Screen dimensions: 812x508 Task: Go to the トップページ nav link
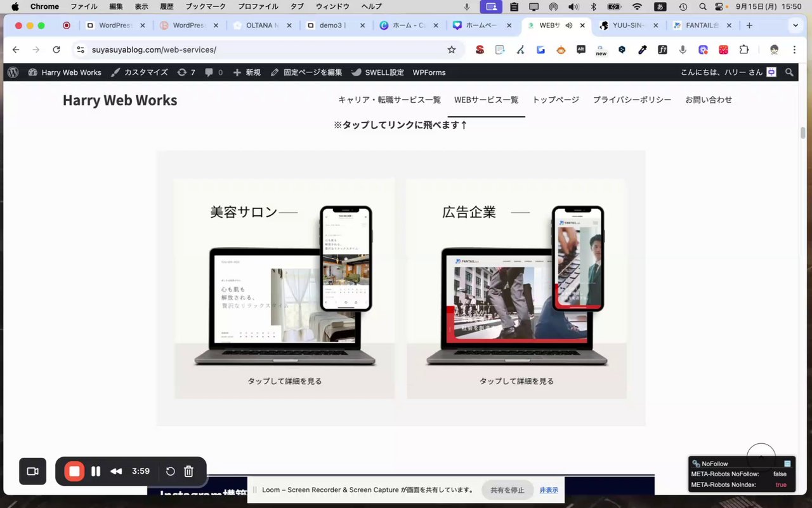tap(556, 100)
